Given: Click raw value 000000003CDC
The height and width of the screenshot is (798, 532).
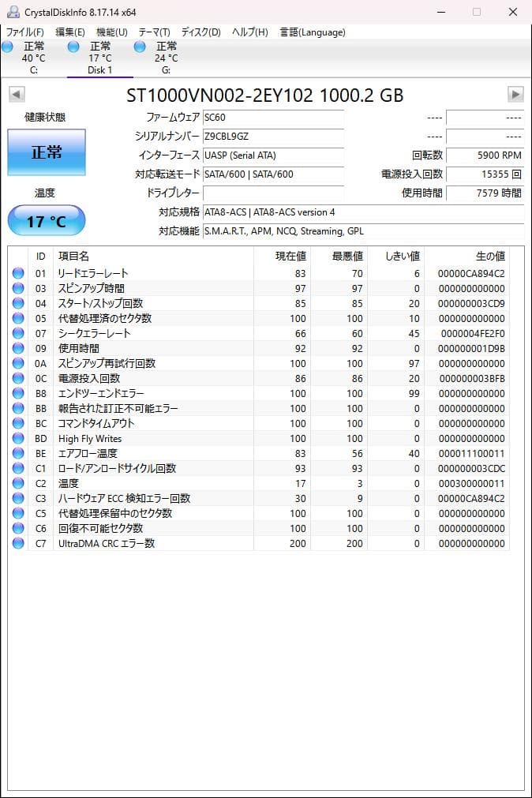Looking at the screenshot, I should 471,469.
